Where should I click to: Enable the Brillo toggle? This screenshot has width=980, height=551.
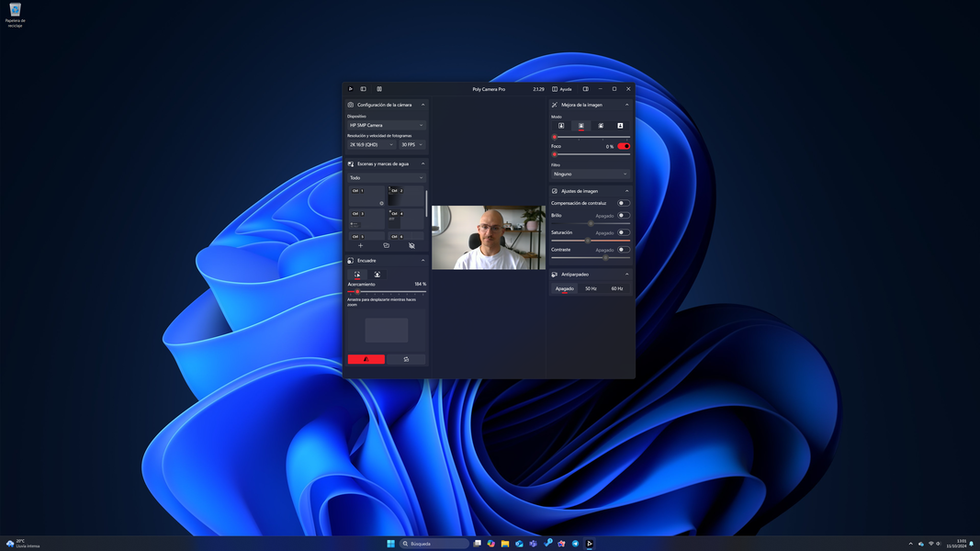click(x=624, y=216)
